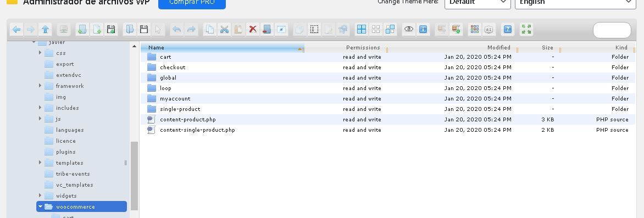Click the Invert selection icon
The width and height of the screenshot is (644, 218).
click(x=390, y=30)
